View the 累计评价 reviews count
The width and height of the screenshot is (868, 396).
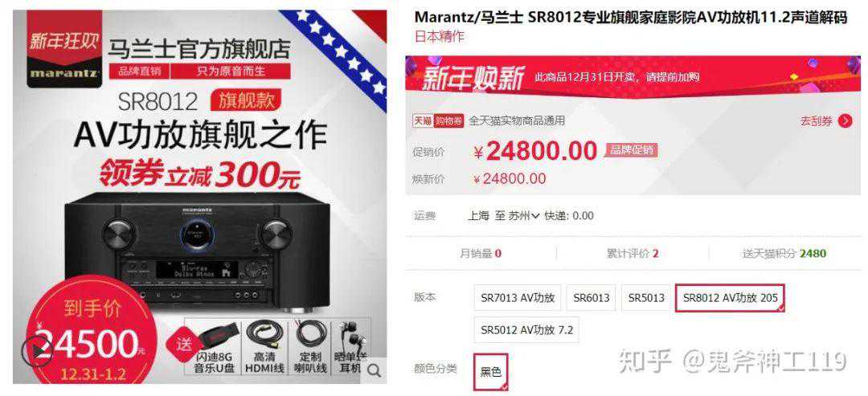tap(633, 254)
